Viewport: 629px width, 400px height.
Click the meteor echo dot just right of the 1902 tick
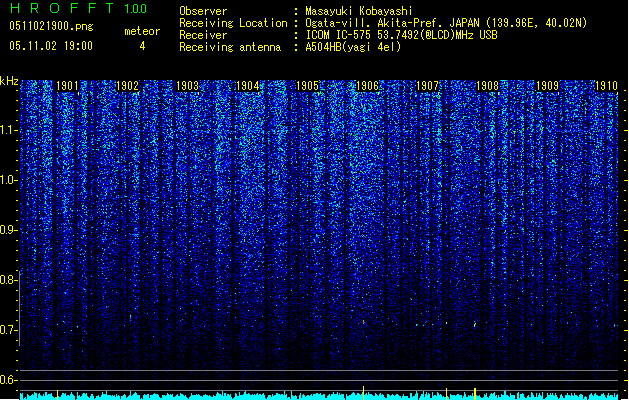coord(130,317)
